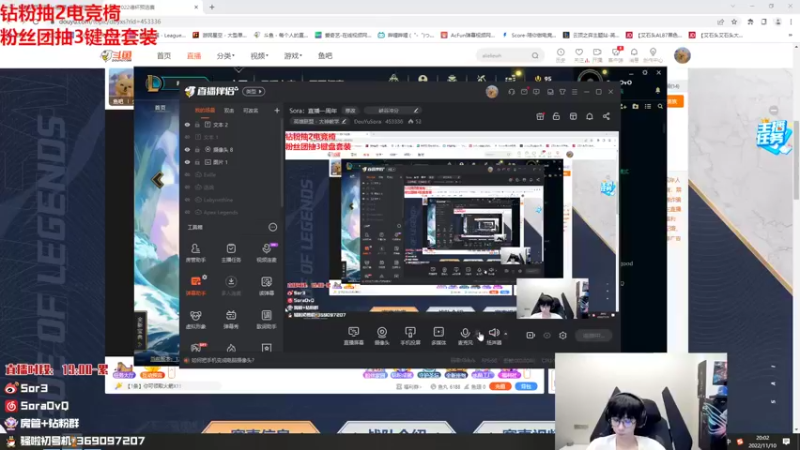Image resolution: width=800 pixels, height=450 pixels.
Task: Click the record video icon near the settings gear
Action: point(531,335)
